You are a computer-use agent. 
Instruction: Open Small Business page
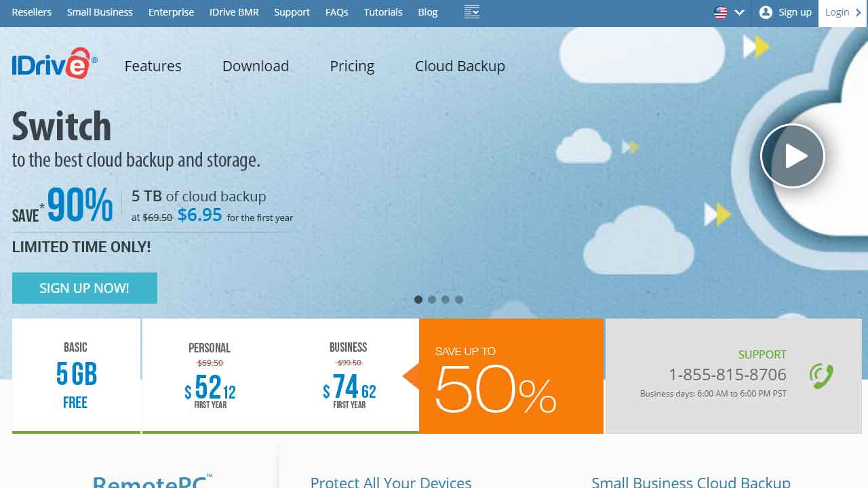pyautogui.click(x=100, y=12)
